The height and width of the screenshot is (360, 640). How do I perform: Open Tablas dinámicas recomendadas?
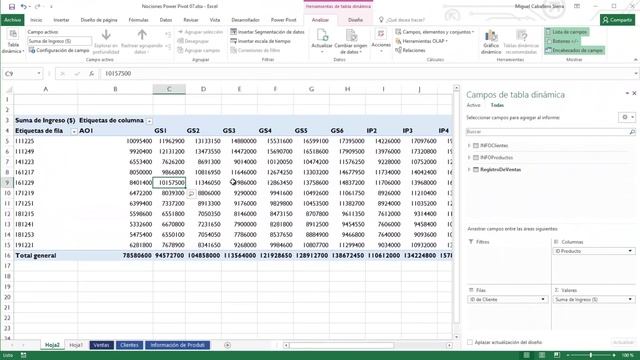coord(521,42)
